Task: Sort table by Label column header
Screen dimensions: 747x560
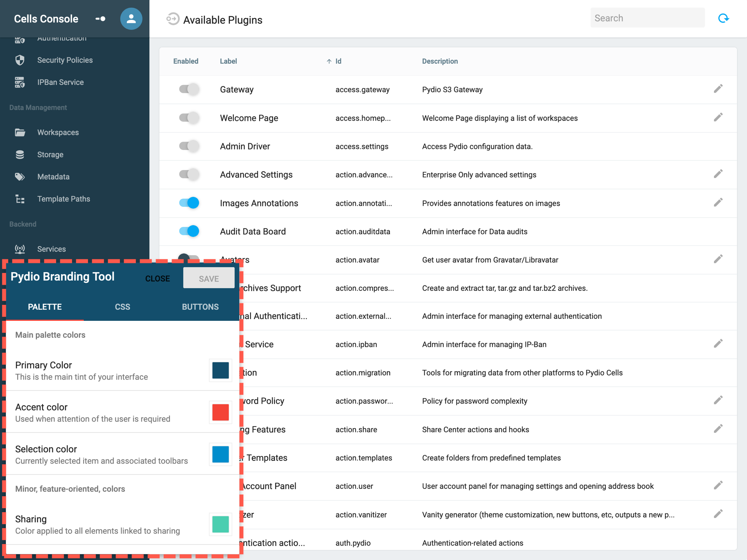Action: click(228, 61)
